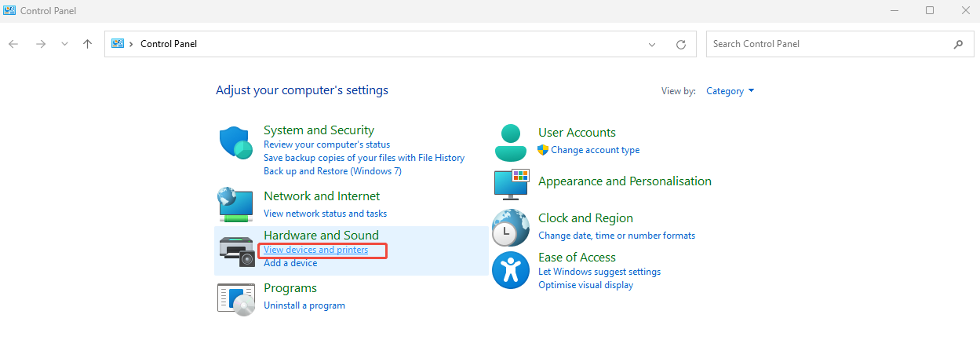
Task: Open View network status and tasks
Action: click(x=325, y=214)
